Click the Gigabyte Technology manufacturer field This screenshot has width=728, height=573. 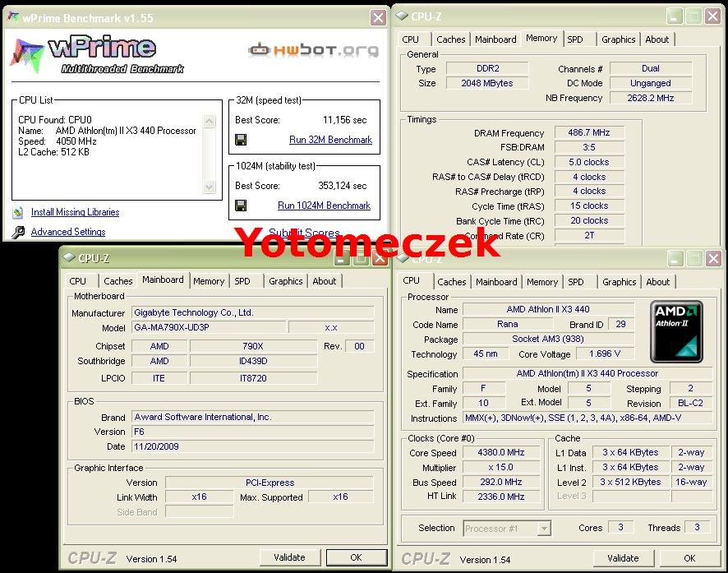coord(253,312)
